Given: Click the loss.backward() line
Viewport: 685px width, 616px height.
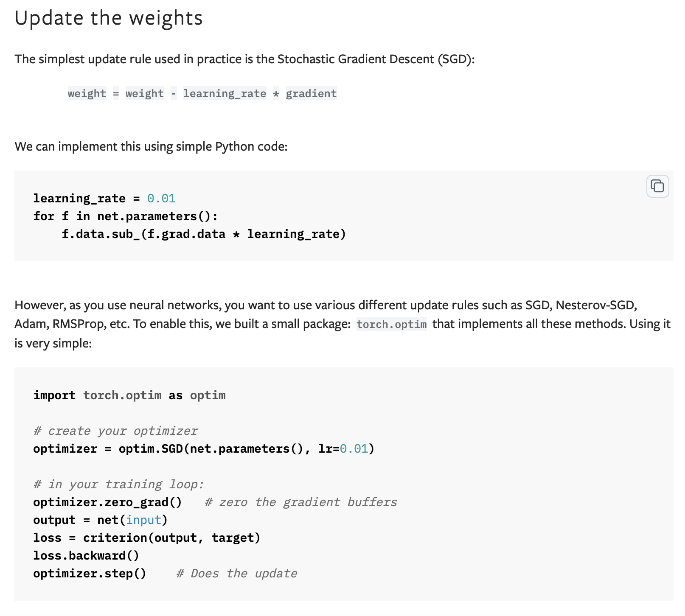Looking at the screenshot, I should [x=86, y=556].
